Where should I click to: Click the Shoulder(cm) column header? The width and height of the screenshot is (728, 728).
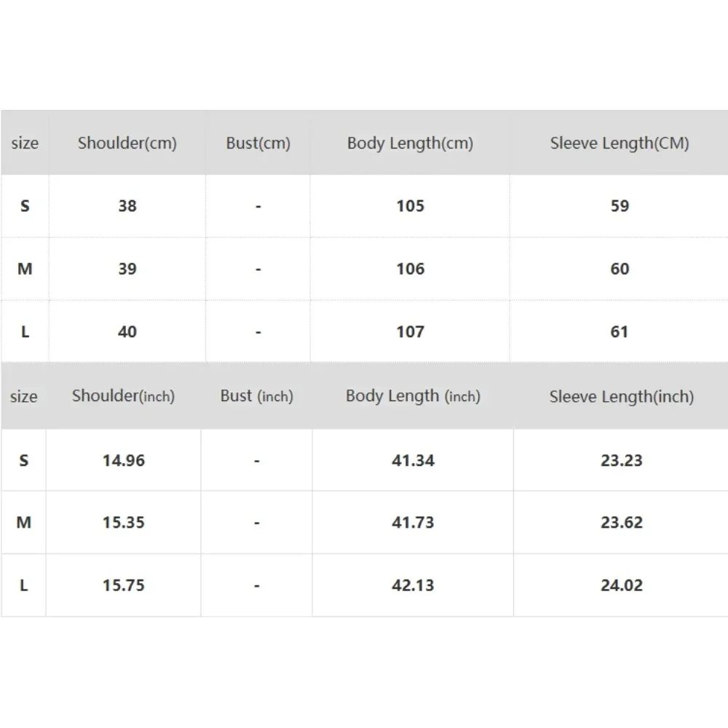point(127,143)
